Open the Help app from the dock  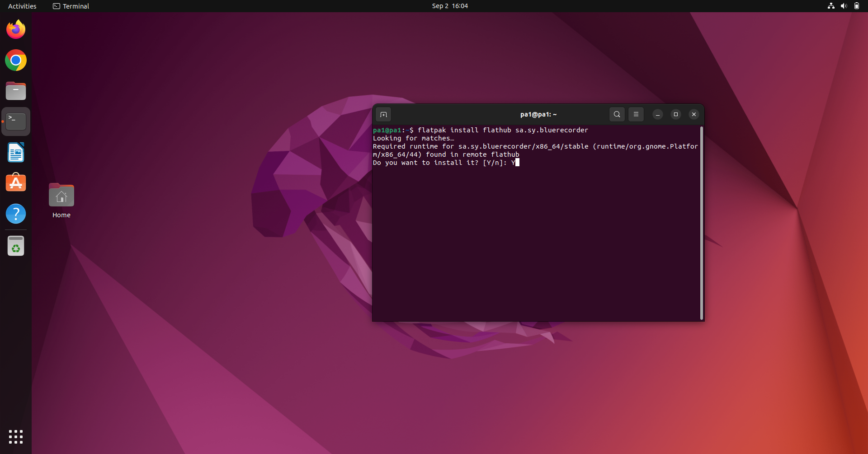(15, 213)
